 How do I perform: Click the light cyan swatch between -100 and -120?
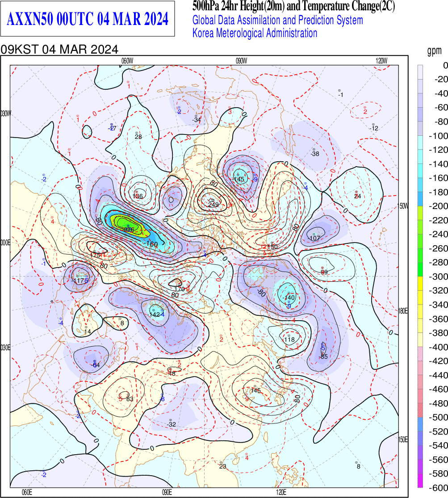coord(420,142)
